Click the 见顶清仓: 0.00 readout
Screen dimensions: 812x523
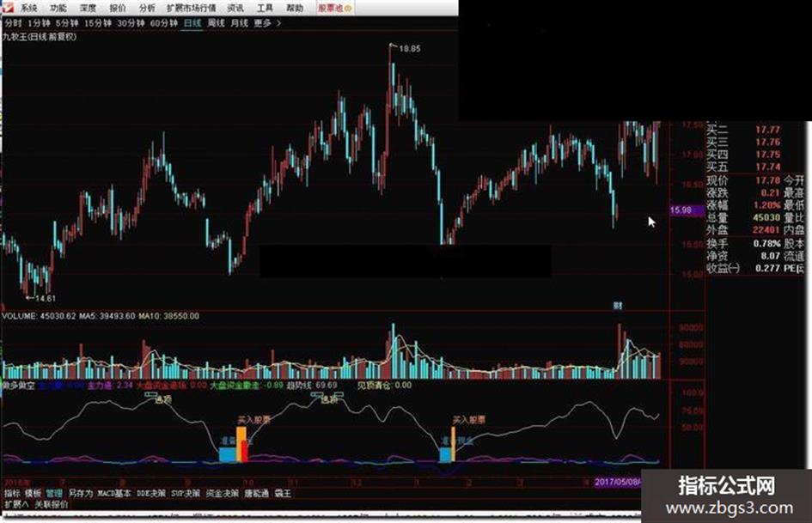[384, 386]
